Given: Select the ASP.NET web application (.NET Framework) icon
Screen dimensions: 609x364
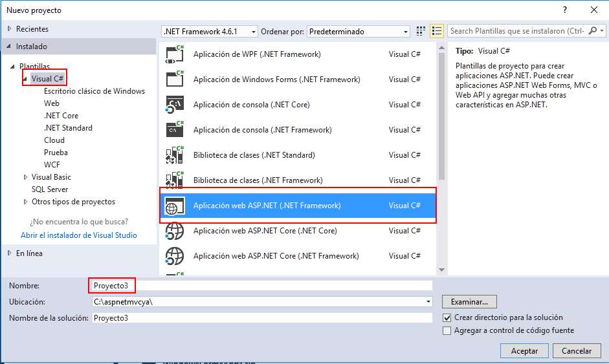Looking at the screenshot, I should tap(175, 206).
